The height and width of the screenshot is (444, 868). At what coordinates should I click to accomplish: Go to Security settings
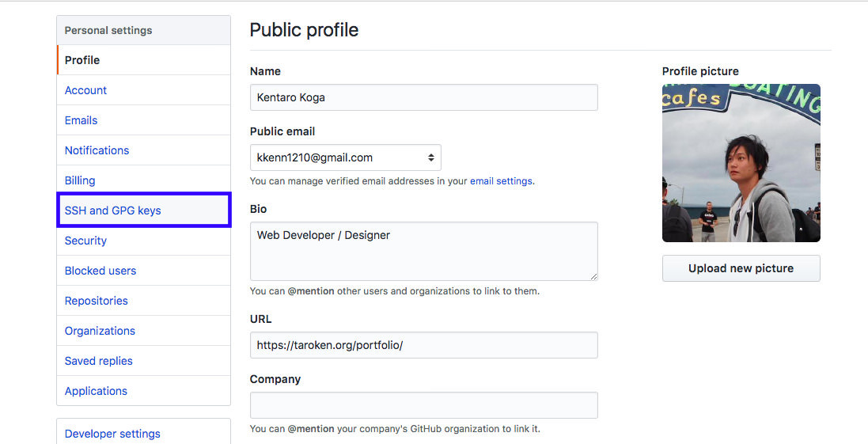[x=85, y=241]
